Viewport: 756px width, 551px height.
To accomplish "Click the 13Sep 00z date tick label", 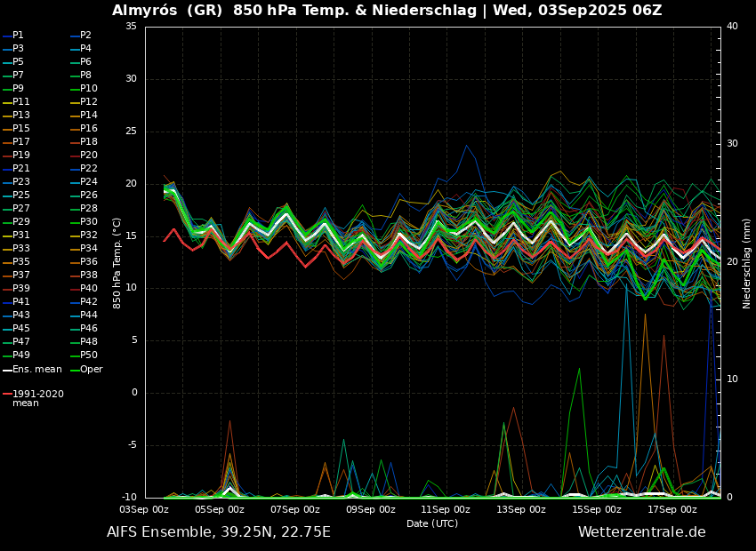I will click(x=521, y=509).
